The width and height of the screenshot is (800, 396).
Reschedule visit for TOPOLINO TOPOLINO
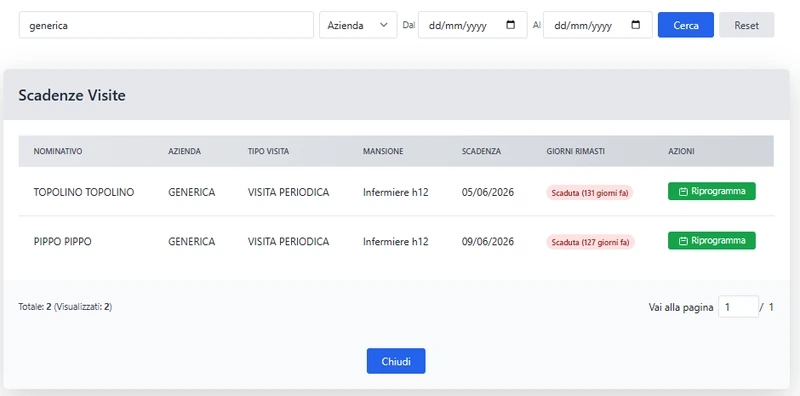[712, 191]
